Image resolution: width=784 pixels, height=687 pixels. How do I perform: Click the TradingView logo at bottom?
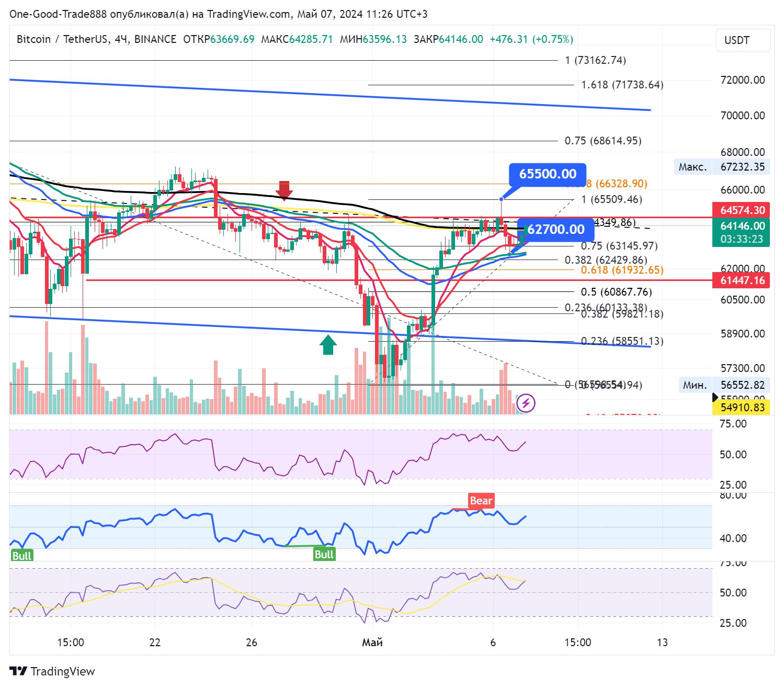[52, 671]
